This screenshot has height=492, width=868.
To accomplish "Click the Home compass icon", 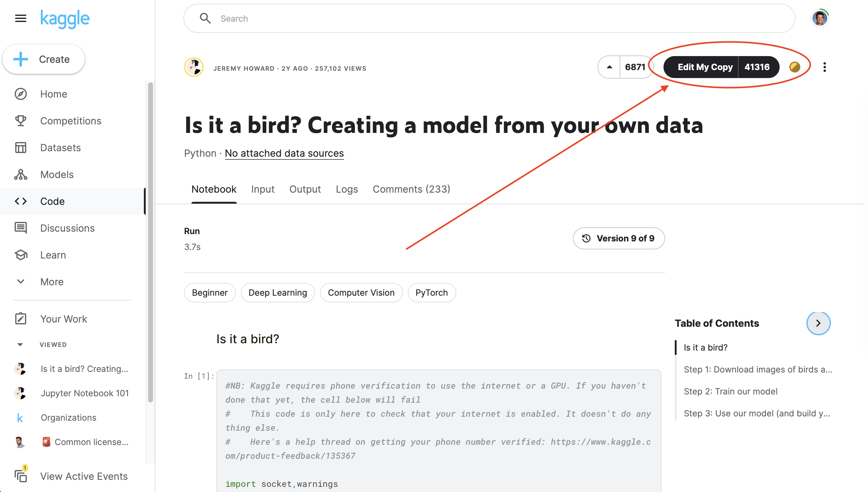I will (21, 94).
